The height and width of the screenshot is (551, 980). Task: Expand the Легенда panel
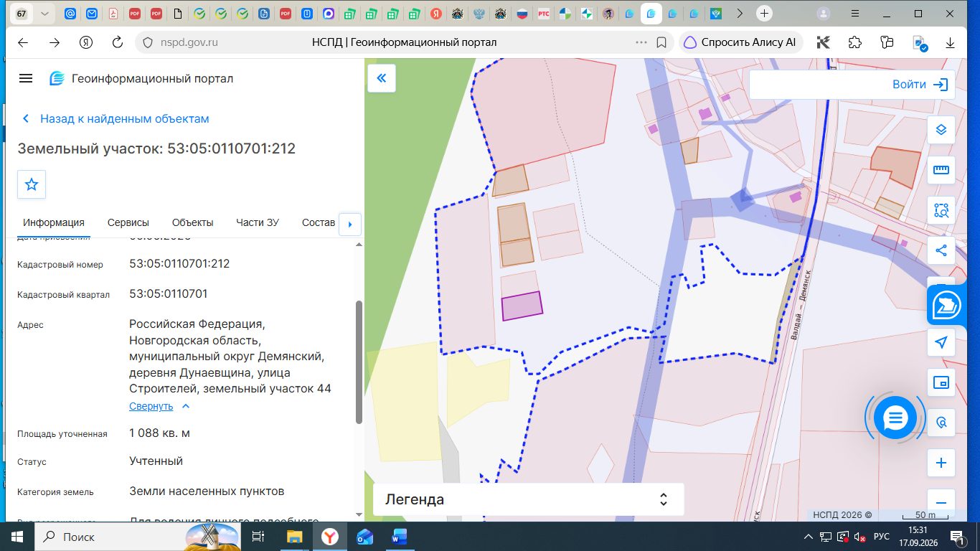coord(528,499)
